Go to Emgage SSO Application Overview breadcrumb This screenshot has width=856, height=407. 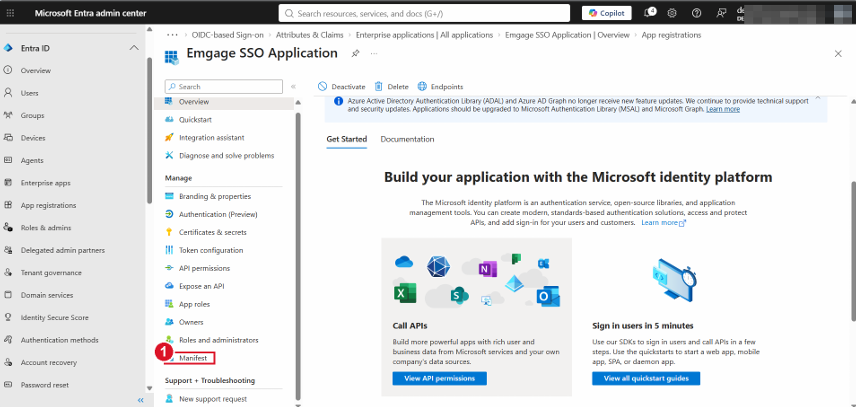[x=567, y=34]
